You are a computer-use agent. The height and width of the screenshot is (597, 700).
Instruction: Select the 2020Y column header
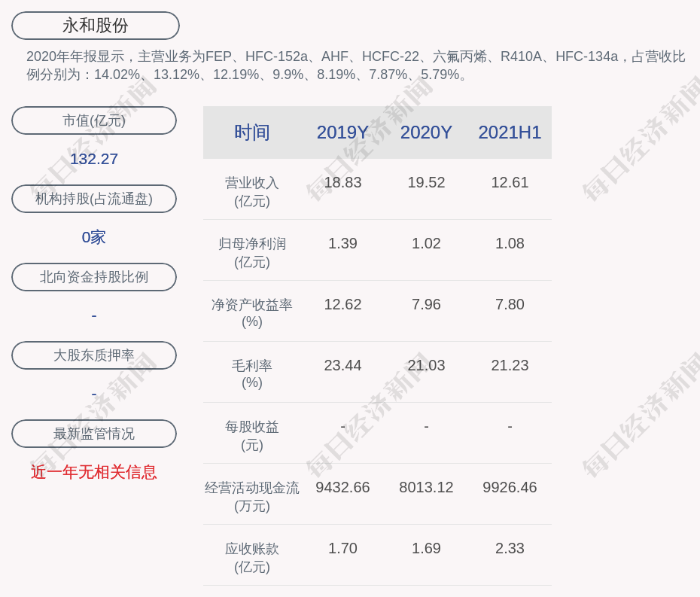point(426,132)
